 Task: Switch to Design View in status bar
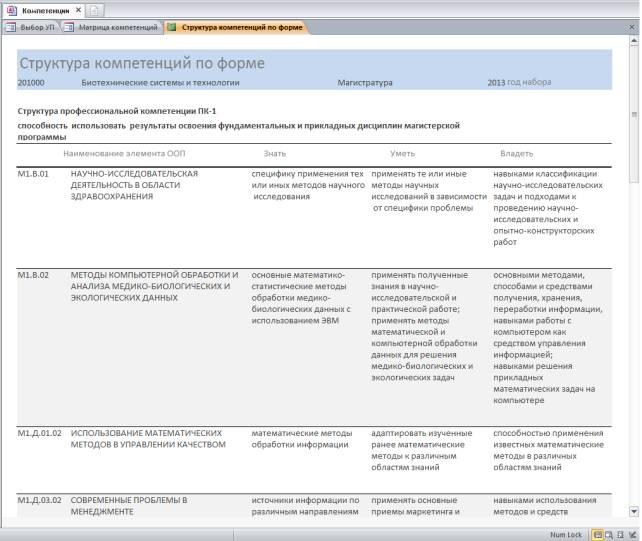pos(632,534)
